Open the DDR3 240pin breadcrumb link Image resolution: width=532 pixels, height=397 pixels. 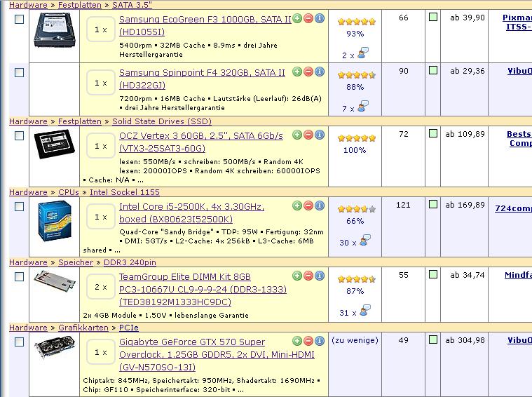pos(130,262)
